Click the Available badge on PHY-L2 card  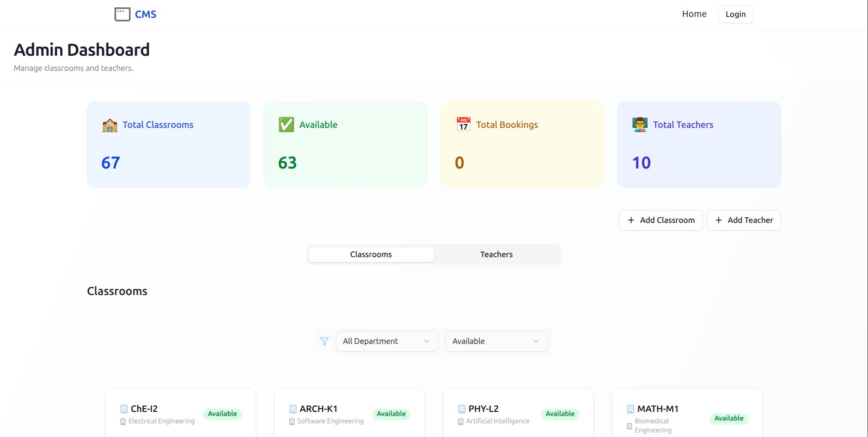(x=560, y=414)
